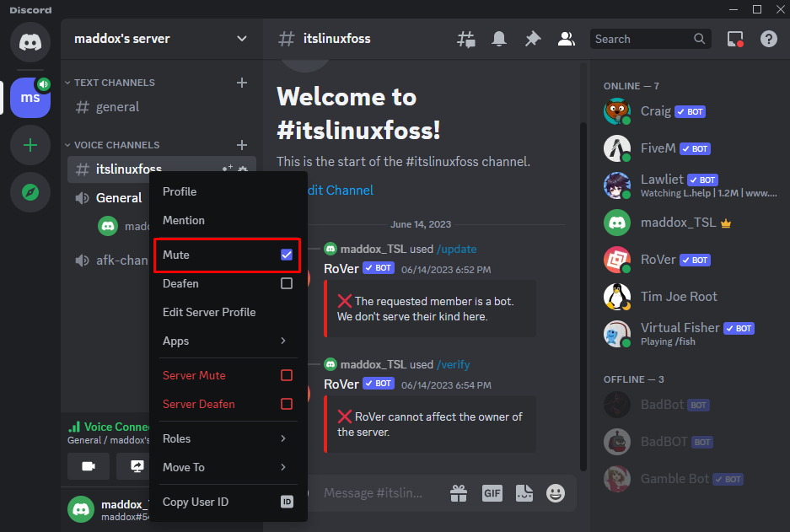Add a server with plus icon
The image size is (790, 532).
[30, 146]
